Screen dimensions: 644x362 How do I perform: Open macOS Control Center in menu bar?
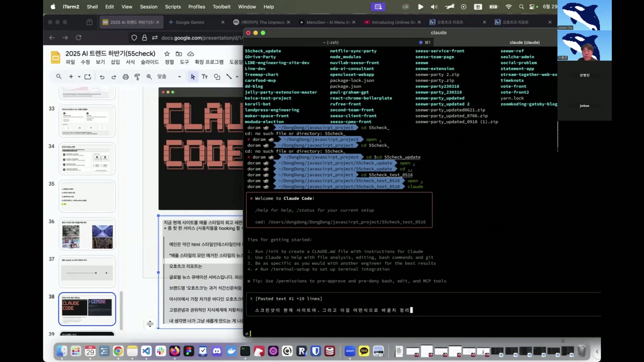pyautogui.click(x=532, y=7)
